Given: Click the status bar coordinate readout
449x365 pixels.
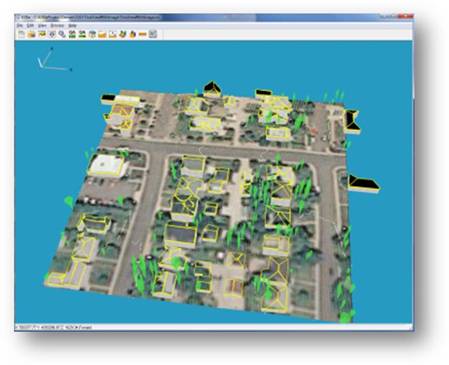Looking at the screenshot, I should tap(54, 327).
